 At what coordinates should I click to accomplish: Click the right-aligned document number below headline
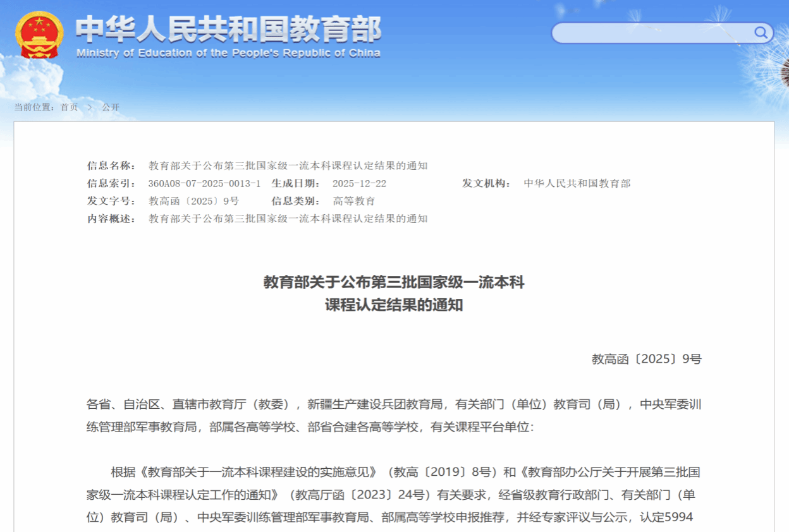(646, 360)
